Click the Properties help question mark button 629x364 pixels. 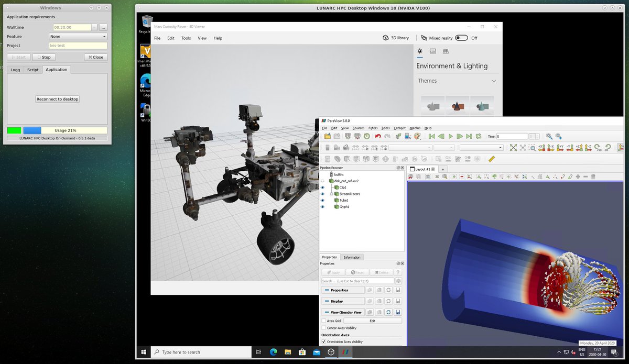[x=398, y=272]
